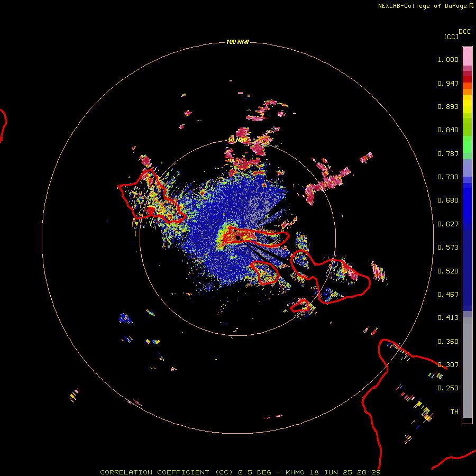476x476 pixels.
Task: Click the 0.307 scale value
Action: [x=448, y=365]
